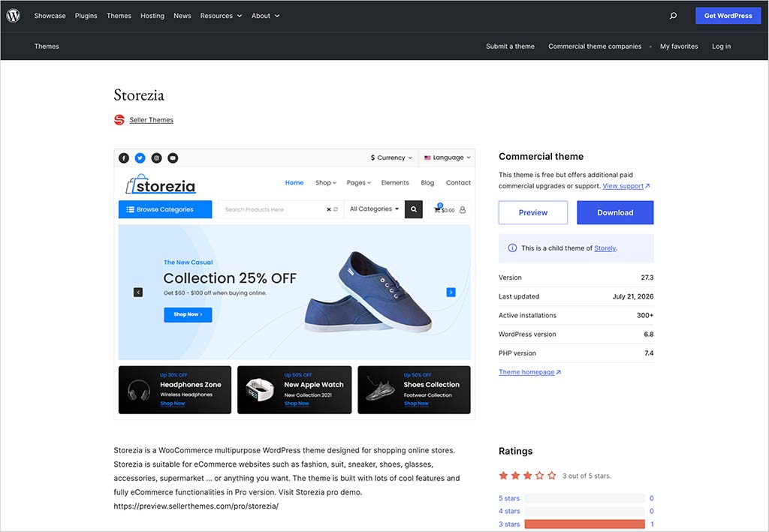Go to Showcase in the top navigation

[50, 16]
